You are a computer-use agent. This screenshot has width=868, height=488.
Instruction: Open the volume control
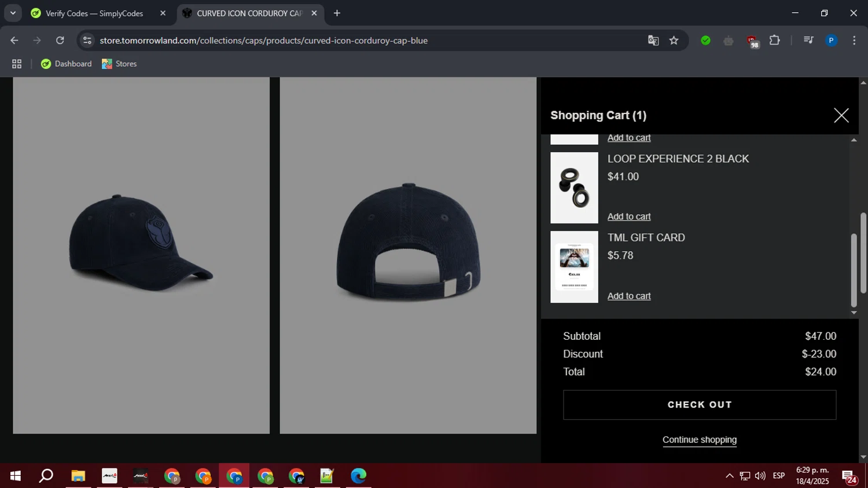(x=760, y=476)
